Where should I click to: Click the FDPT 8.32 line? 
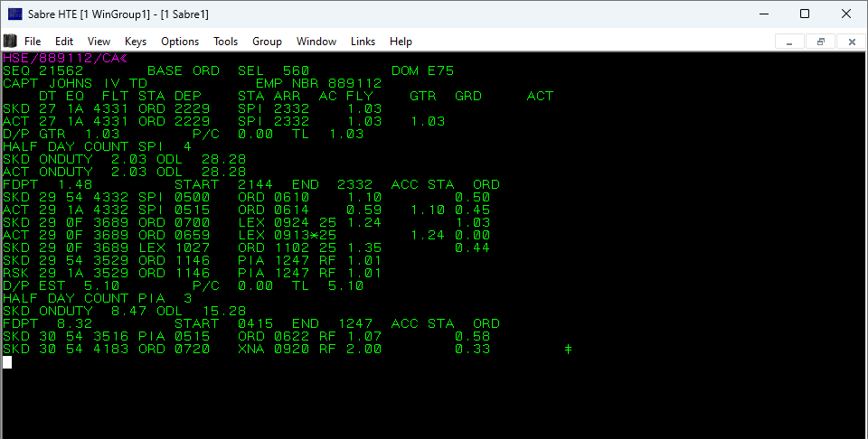(251, 324)
